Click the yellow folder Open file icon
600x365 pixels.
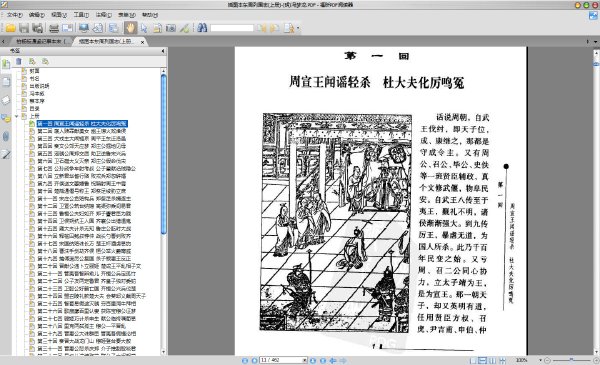(10, 28)
